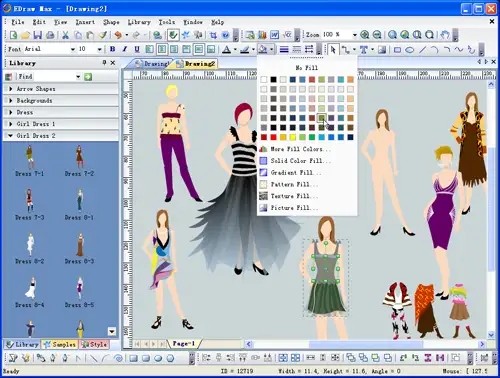The width and height of the screenshot is (500, 378).
Task: Pick the bright red fill swatch
Action: click(x=273, y=137)
